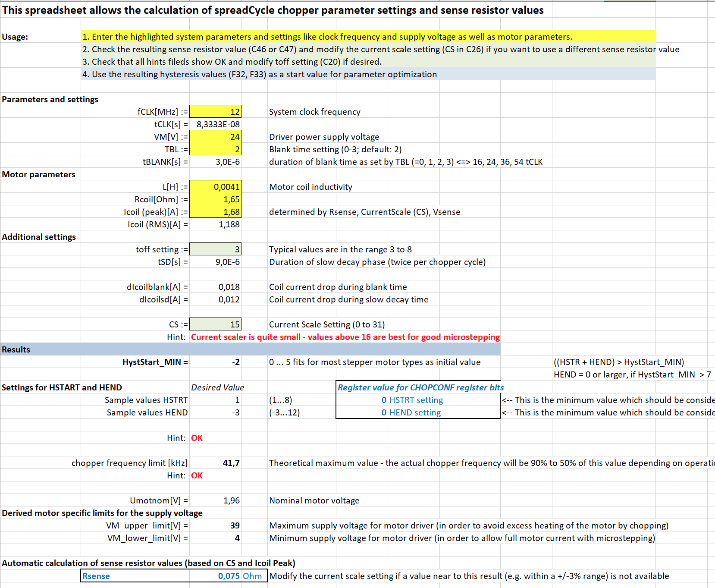Select the chopper frequency limit value 41,7
This screenshot has width=715, height=588.
[215, 463]
